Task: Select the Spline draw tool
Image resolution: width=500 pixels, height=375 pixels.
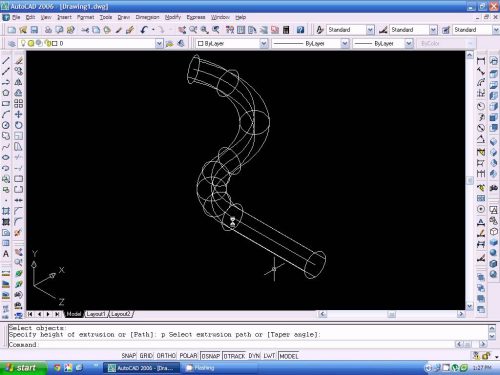Action: [6, 147]
